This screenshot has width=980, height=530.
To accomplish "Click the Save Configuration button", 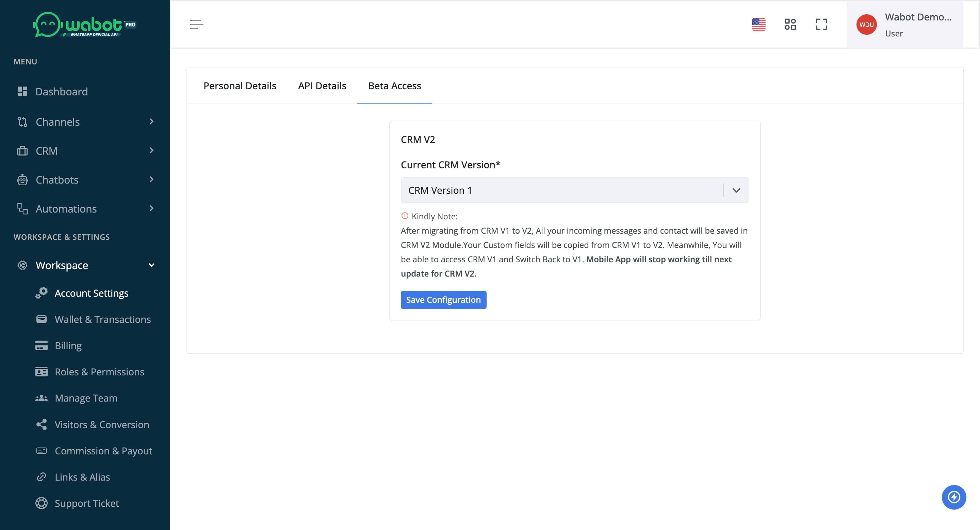I will tap(443, 300).
